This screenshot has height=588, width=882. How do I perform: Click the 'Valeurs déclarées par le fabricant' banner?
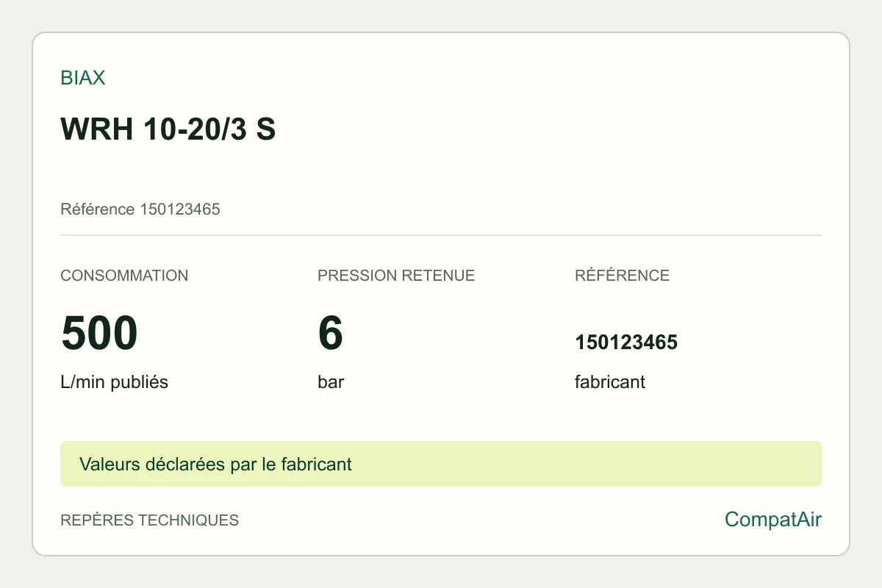[441, 464]
